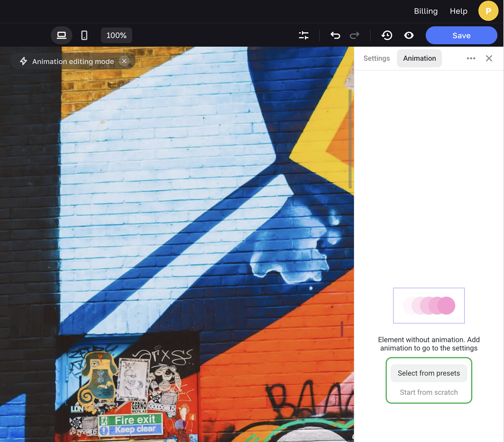The image size is (504, 442).
Task: Open the Help menu
Action: (459, 11)
